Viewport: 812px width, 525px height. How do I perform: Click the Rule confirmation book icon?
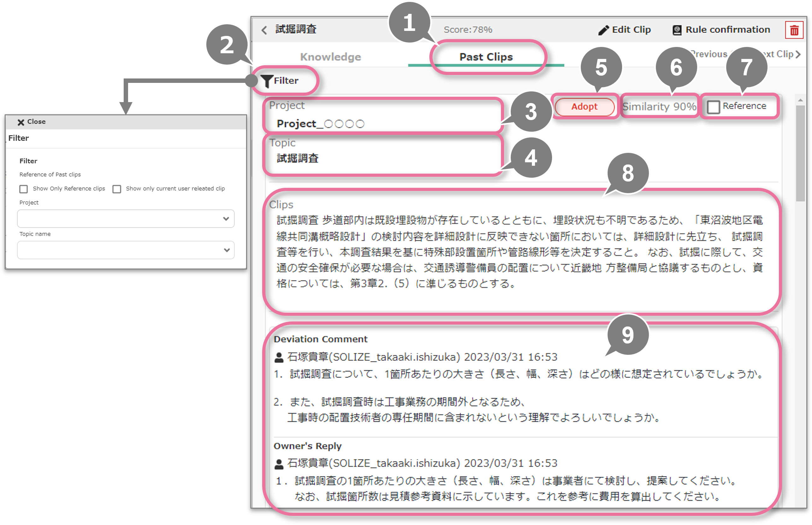tap(677, 30)
